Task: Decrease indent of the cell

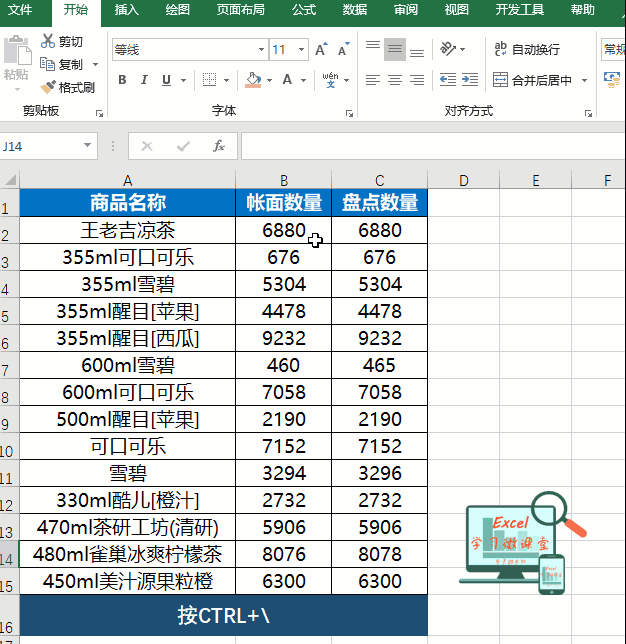Action: [x=448, y=80]
